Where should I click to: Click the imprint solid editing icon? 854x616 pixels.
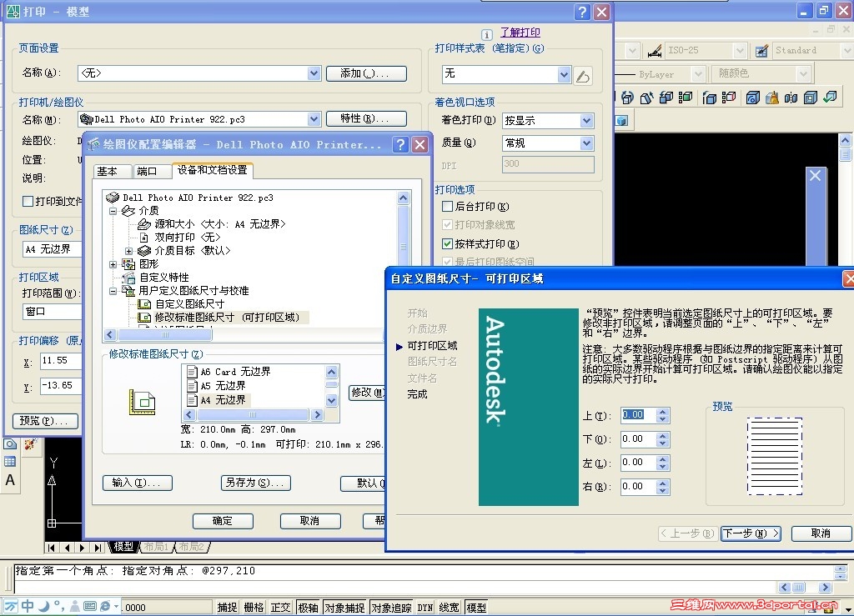point(753,98)
